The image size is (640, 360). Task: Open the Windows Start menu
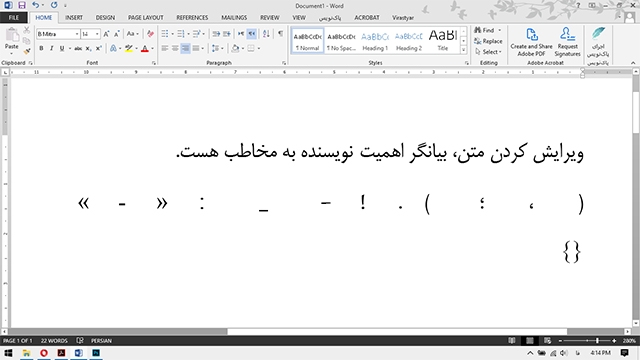coord(8,353)
